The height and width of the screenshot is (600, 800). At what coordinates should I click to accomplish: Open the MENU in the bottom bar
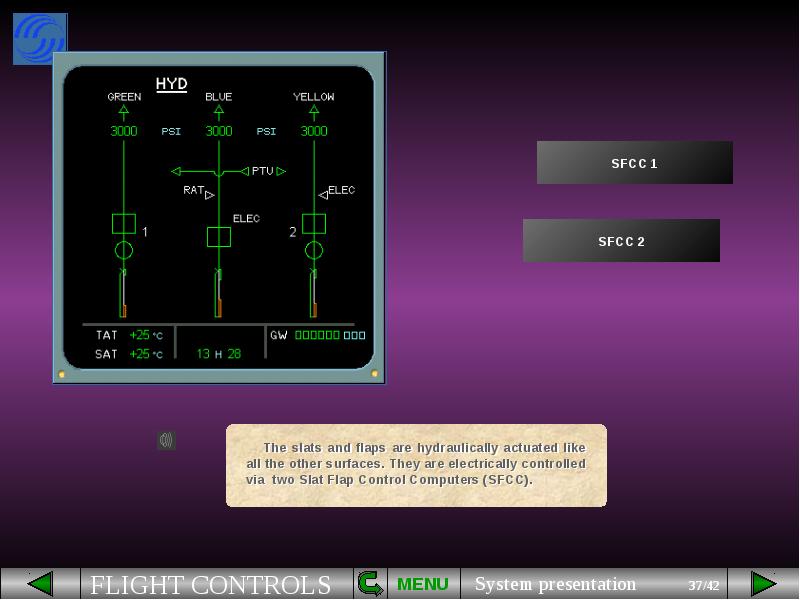(x=423, y=584)
